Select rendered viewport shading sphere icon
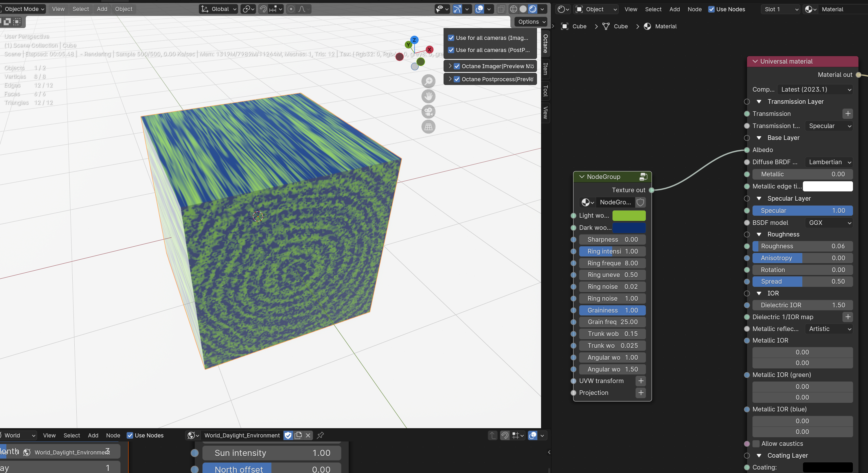This screenshot has width=868, height=473. tap(533, 9)
